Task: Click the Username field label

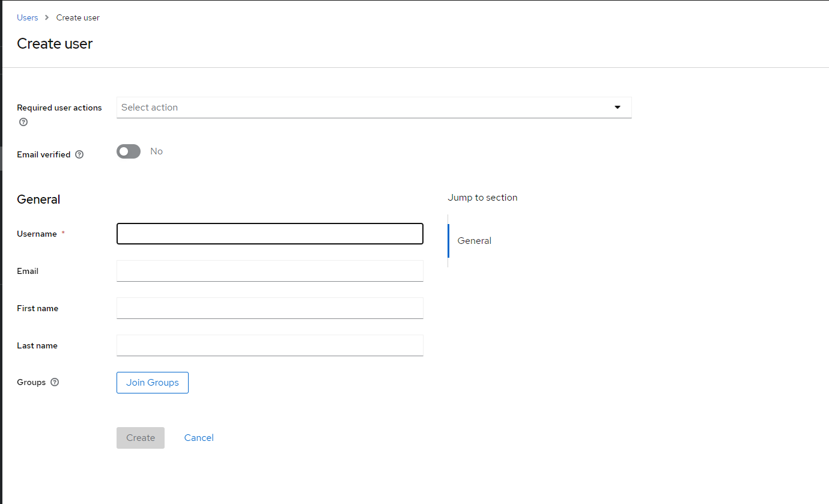Action: (x=37, y=234)
